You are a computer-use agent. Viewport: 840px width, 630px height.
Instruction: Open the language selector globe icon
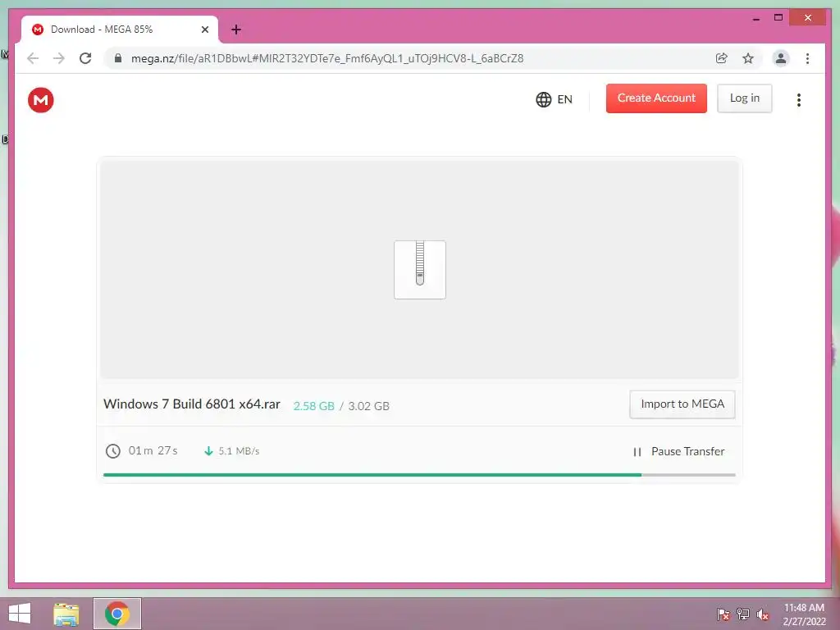[x=543, y=99]
